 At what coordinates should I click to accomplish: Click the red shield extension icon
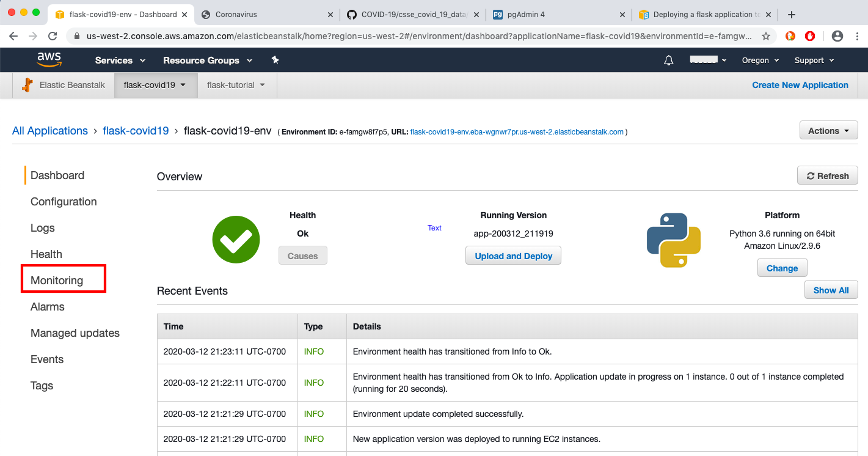(x=810, y=36)
